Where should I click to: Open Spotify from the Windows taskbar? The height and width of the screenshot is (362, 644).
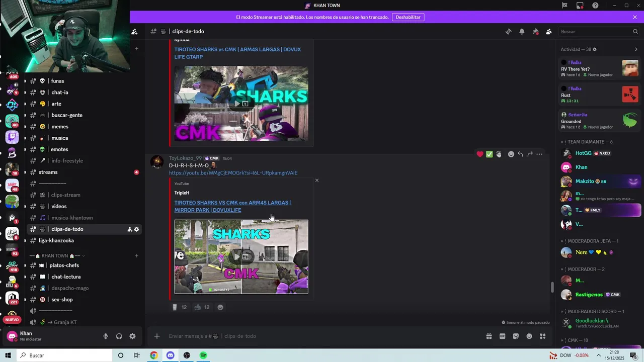pyautogui.click(x=203, y=355)
